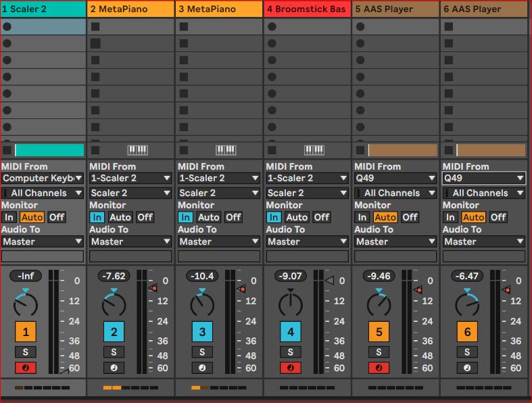Image resolution: width=532 pixels, height=403 pixels.
Task: Stop clips on 2 MetaPiano track
Action: click(x=95, y=150)
